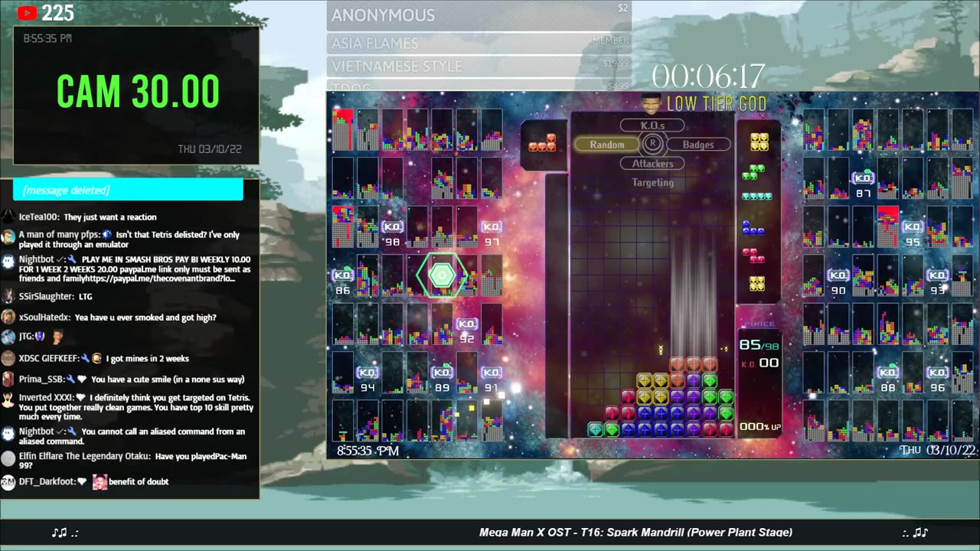This screenshot has width=980, height=551.
Task: Click the VIETNAMESE STYLE donation entry
Action: pos(479,67)
